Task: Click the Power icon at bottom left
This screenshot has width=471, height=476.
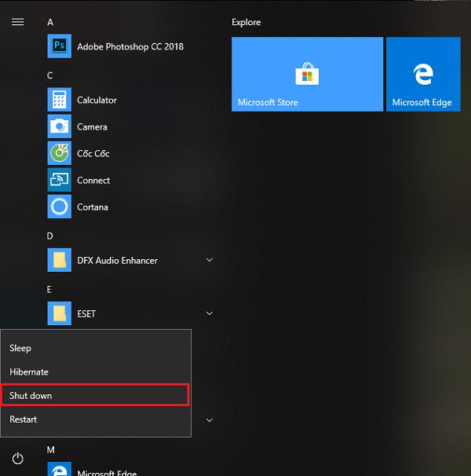Action: (17, 459)
